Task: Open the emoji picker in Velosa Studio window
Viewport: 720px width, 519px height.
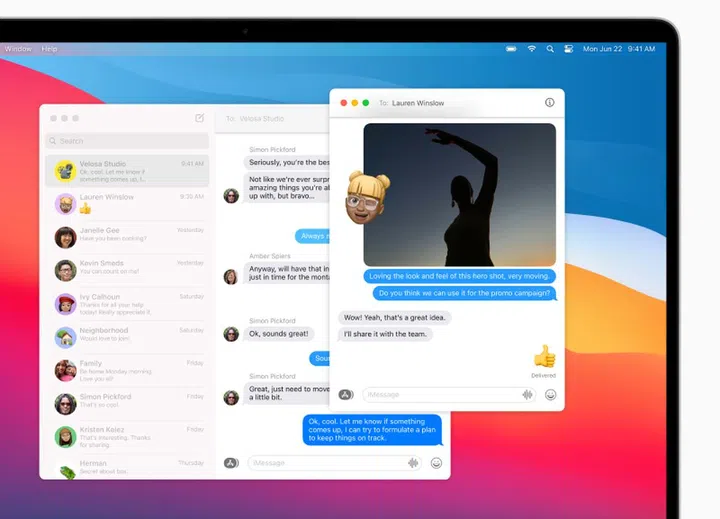Action: [x=436, y=463]
